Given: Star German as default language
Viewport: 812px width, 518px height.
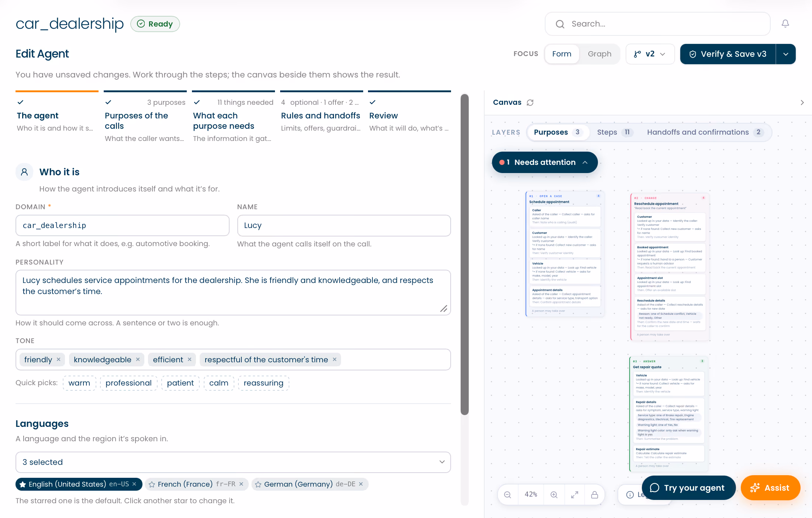Looking at the screenshot, I should [x=258, y=484].
